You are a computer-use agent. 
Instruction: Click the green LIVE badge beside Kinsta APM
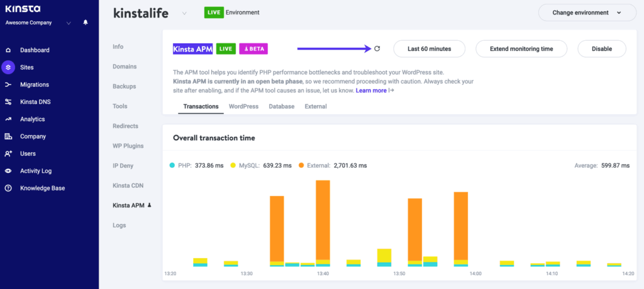pyautogui.click(x=226, y=49)
